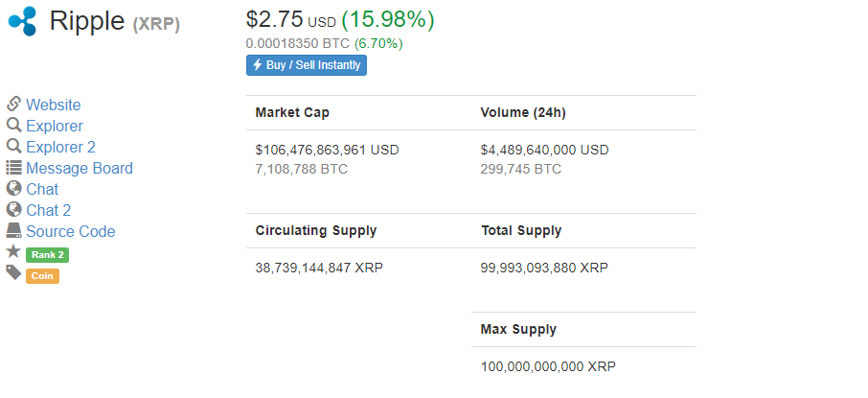This screenshot has width=868, height=398.
Task: Open the Explorer link
Action: point(55,126)
